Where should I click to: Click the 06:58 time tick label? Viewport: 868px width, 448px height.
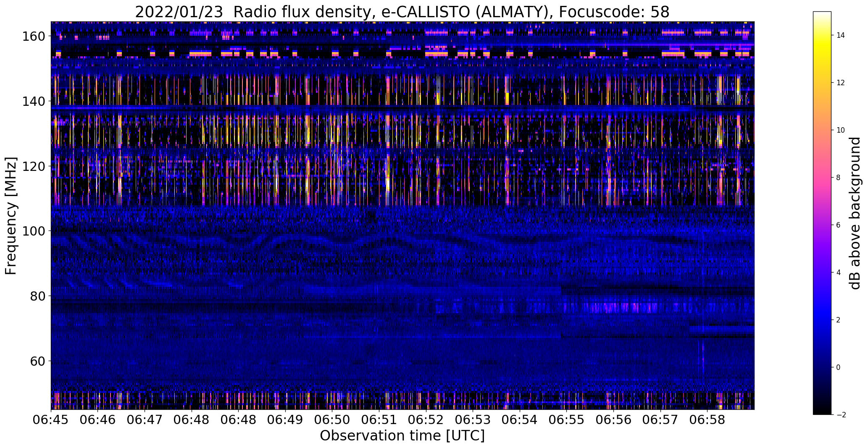(x=707, y=420)
